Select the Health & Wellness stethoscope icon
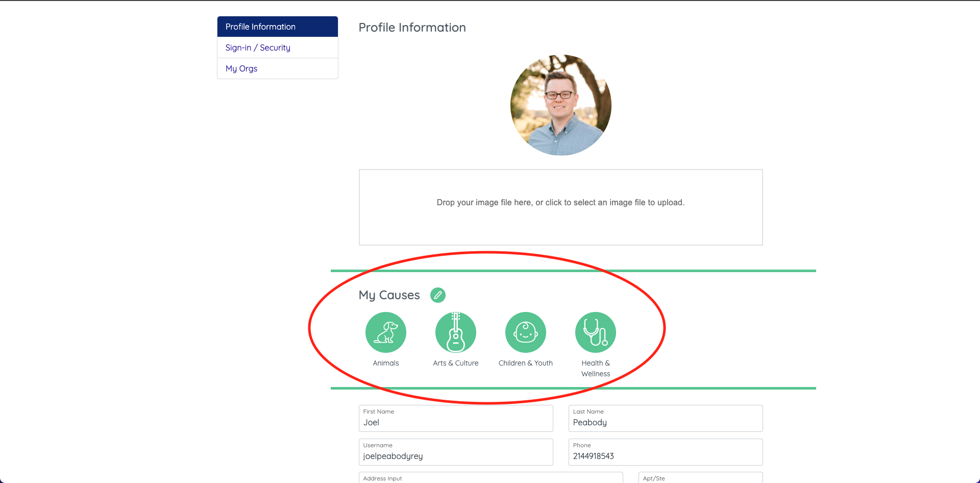This screenshot has width=980, height=483. pos(596,332)
